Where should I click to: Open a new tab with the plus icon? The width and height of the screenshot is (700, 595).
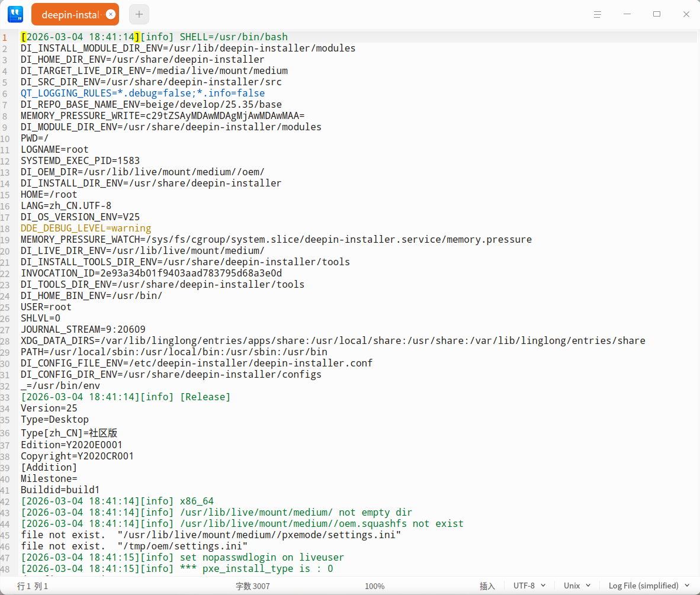139,14
